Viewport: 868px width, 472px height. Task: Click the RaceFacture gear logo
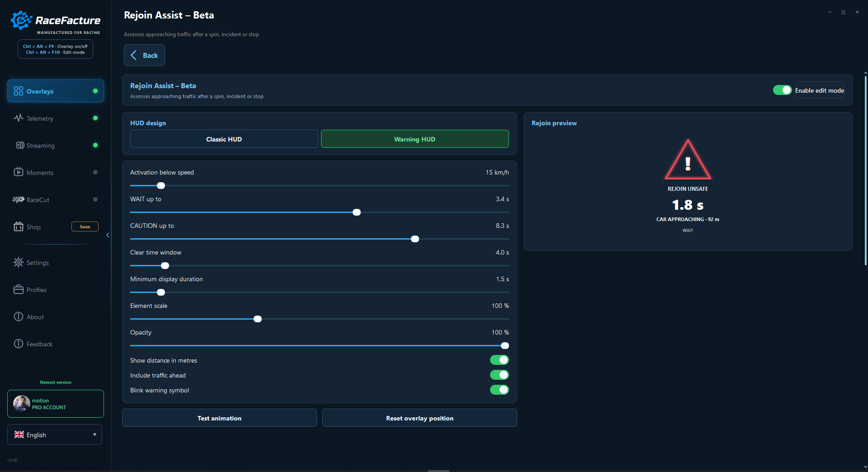pyautogui.click(x=21, y=20)
